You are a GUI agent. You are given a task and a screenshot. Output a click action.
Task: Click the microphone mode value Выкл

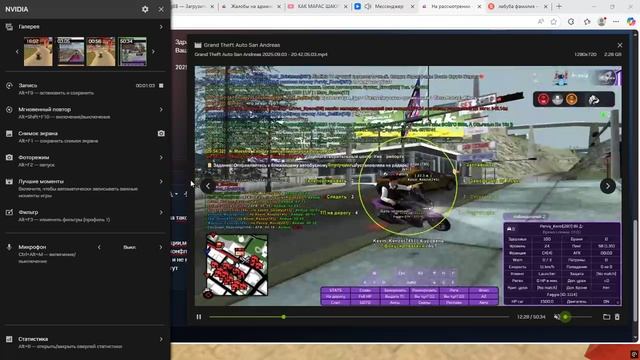130,247
